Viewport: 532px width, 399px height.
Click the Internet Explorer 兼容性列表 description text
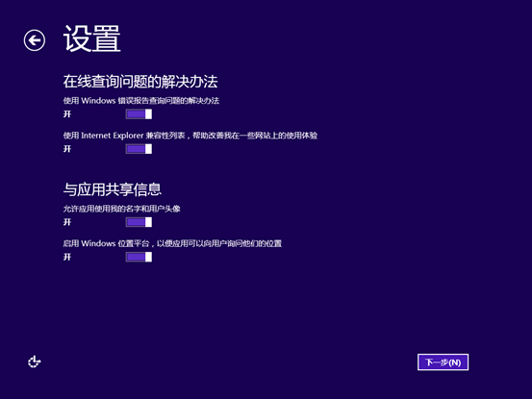[190, 136]
